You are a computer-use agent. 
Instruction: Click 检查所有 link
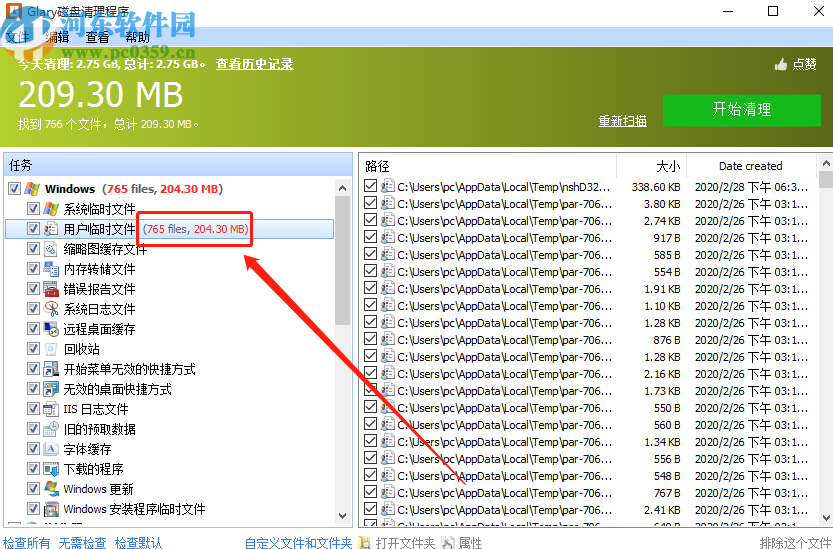27,543
